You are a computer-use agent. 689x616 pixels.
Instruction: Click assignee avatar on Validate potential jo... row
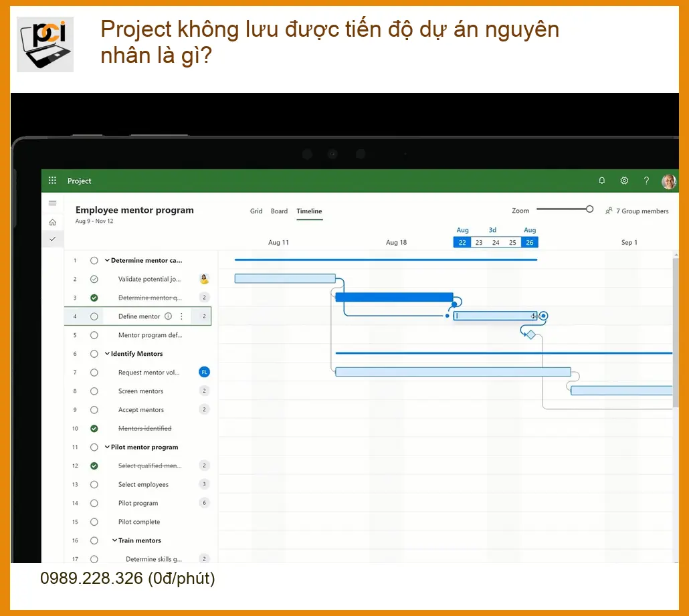pyautogui.click(x=204, y=278)
